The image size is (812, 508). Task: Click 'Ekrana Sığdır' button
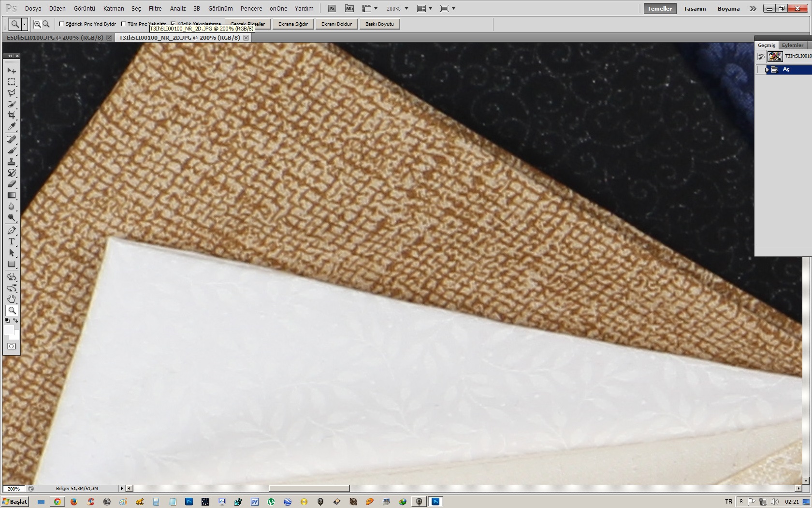click(293, 24)
